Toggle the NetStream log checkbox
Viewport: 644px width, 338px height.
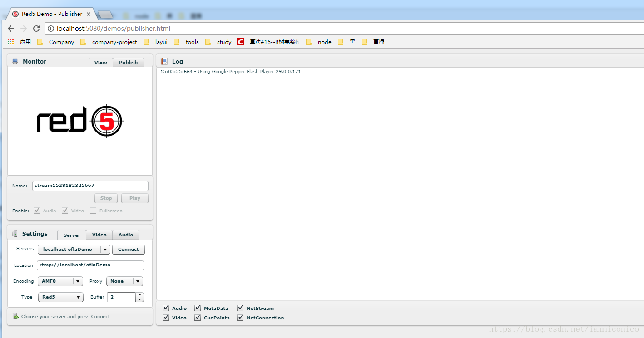tap(240, 308)
